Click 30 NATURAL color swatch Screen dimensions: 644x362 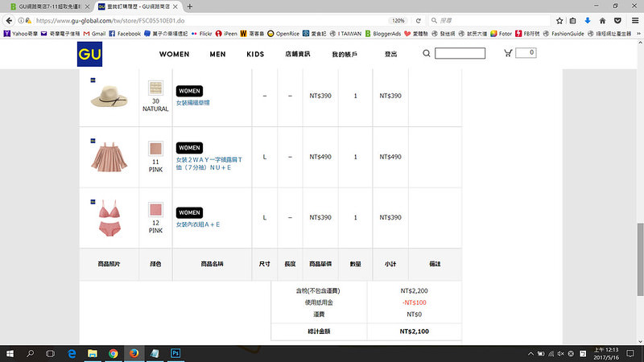(155, 88)
